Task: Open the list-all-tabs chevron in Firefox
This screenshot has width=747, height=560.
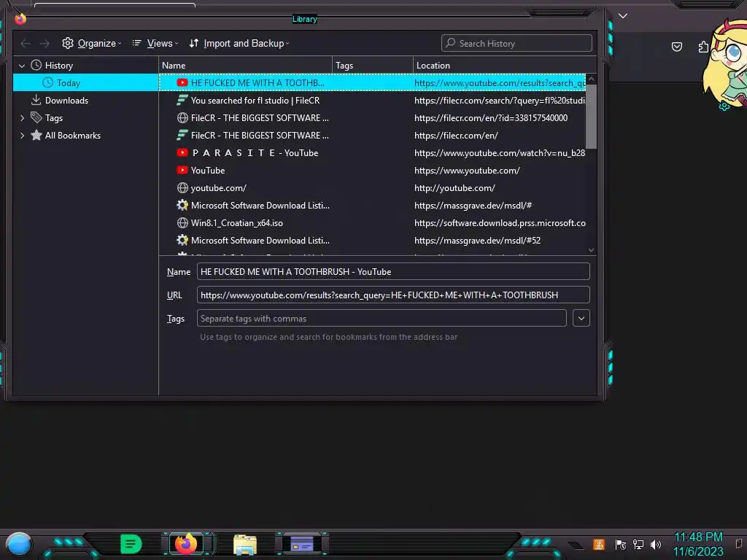Action: tap(623, 16)
